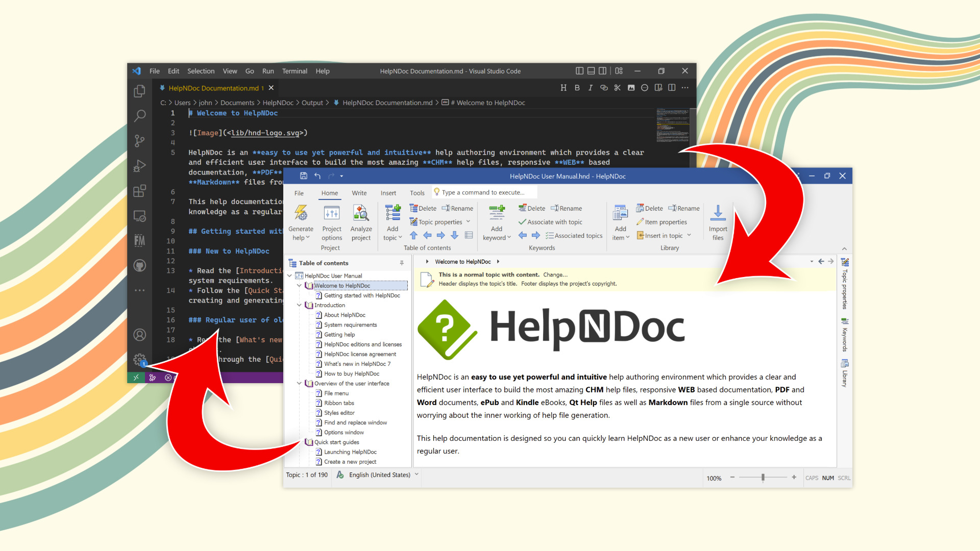Open Terminal menu in VS Code
The height and width of the screenshot is (551, 980).
(295, 71)
